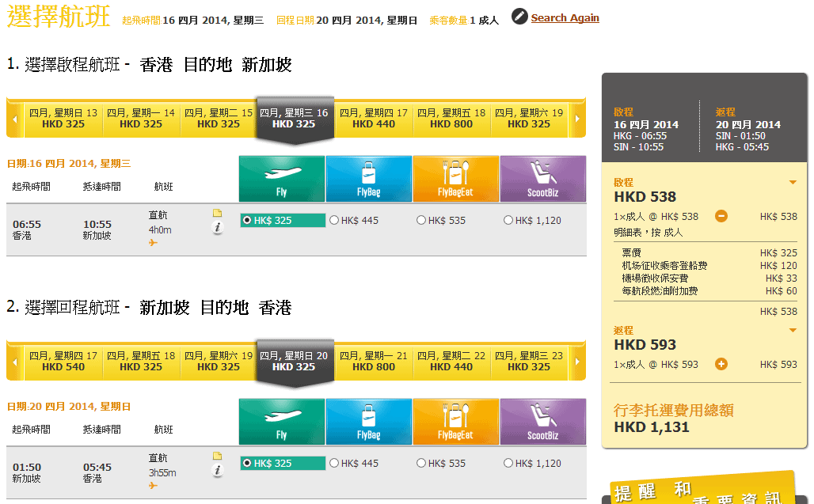Image resolution: width=814 pixels, height=504 pixels.
Task: Select departure ScootBiz fare HK$ 1,120
Action: point(508,221)
